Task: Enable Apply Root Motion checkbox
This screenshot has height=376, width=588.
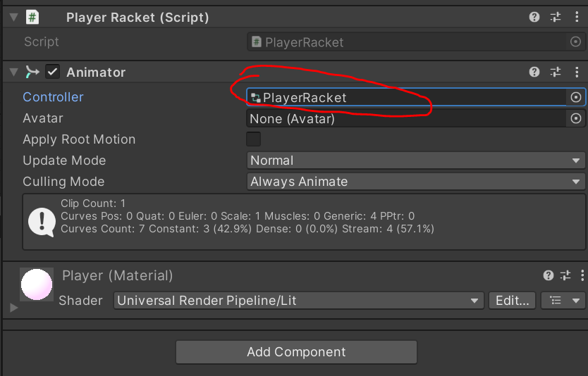Action: [253, 139]
